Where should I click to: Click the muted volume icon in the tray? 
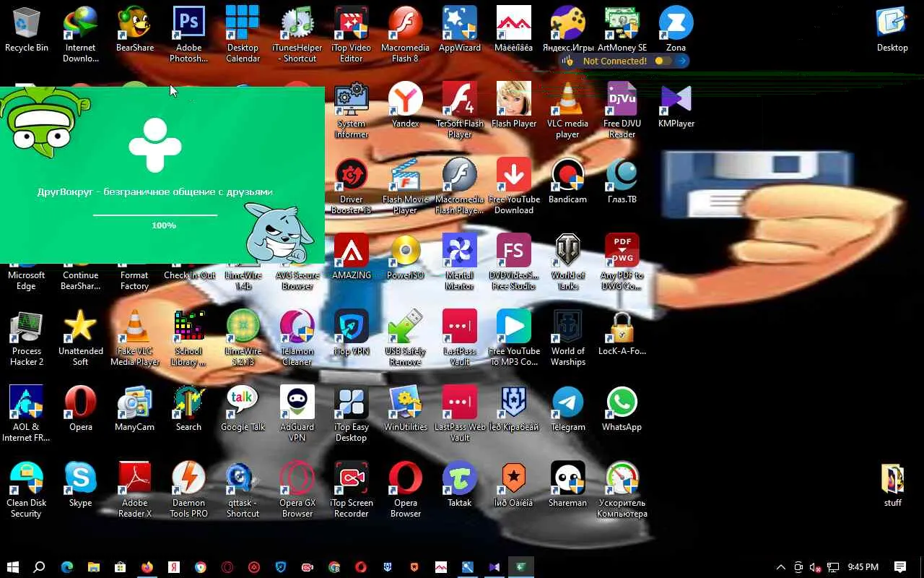coord(816,567)
